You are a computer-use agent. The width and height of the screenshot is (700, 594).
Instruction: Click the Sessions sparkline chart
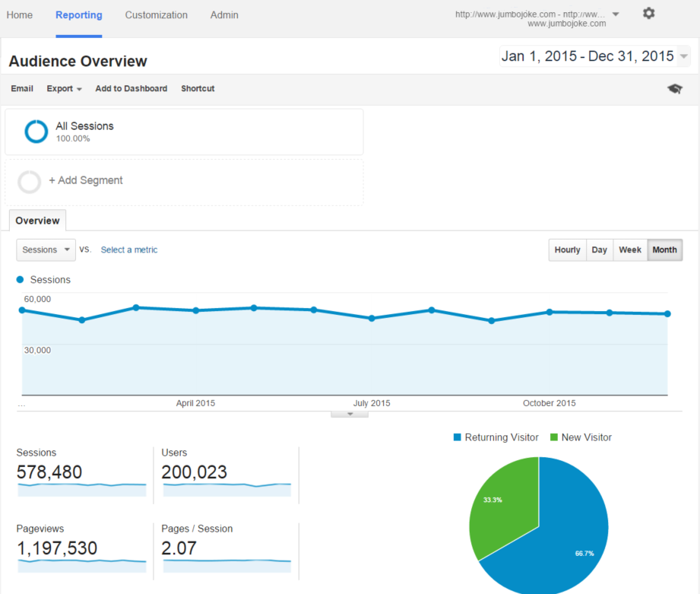(x=81, y=489)
